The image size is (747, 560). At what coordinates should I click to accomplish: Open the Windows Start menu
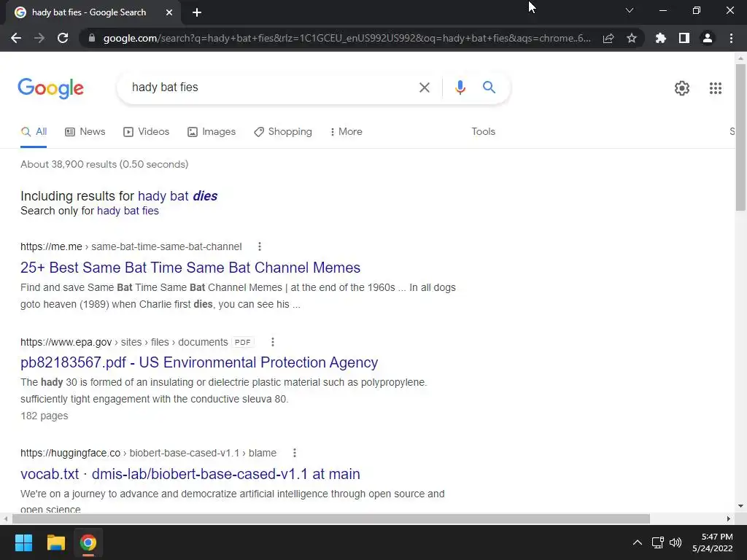pos(23,542)
